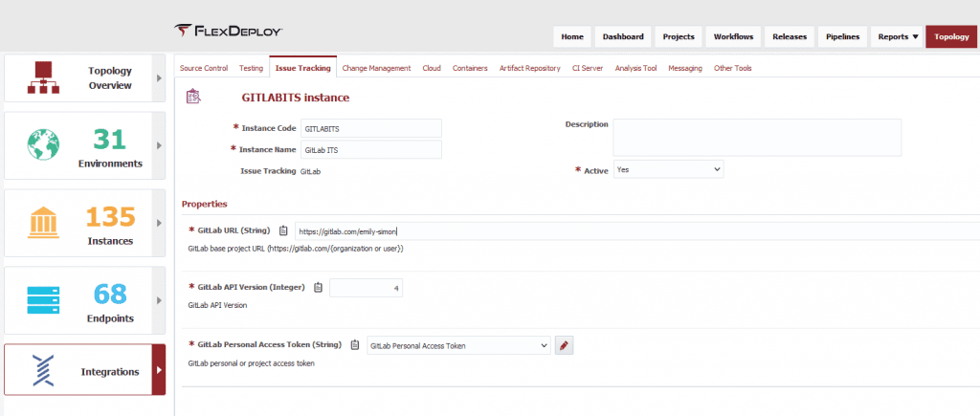
Task: Expand the Reports menu dropdown
Action: [x=898, y=37]
